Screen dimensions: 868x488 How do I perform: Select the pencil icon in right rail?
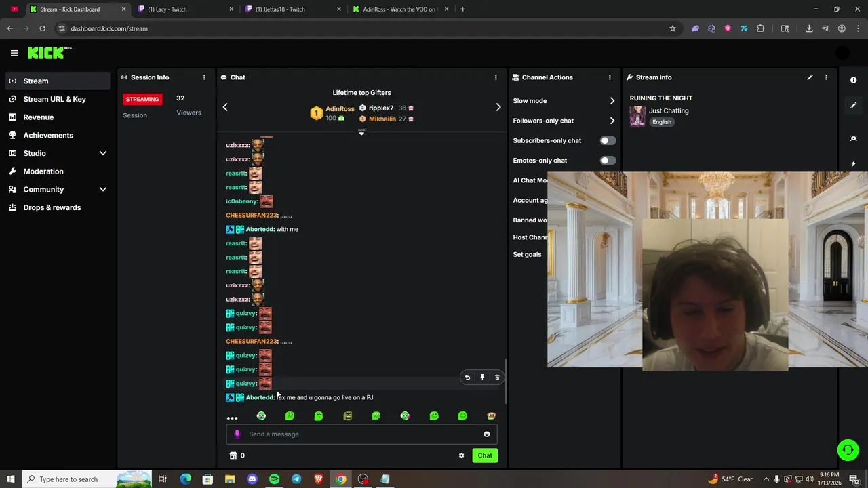coord(853,106)
